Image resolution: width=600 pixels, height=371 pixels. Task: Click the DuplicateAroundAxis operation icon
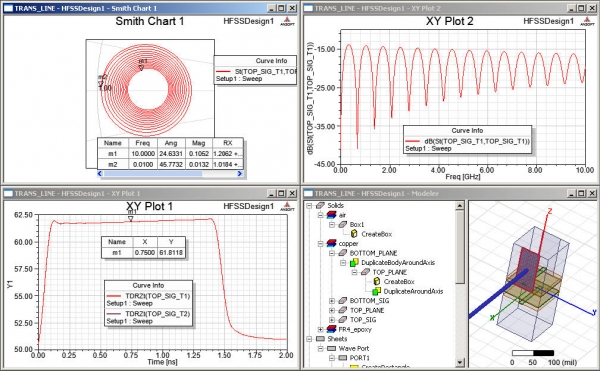(x=377, y=291)
